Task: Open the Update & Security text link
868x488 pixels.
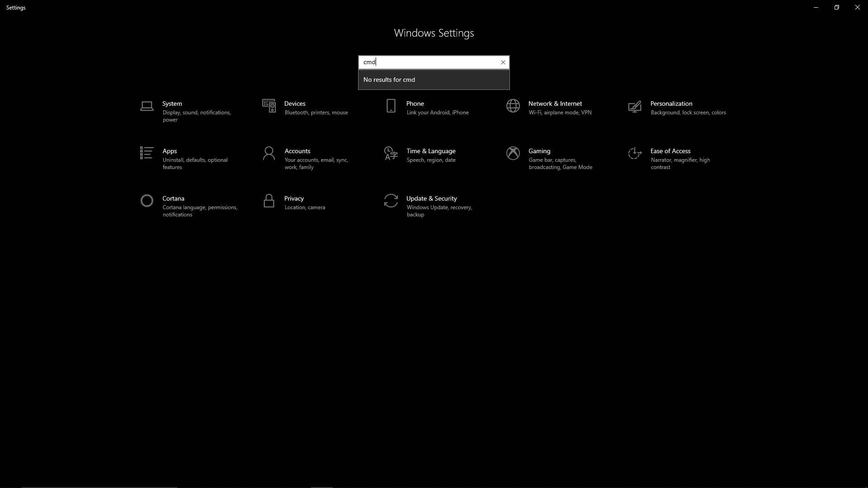Action: click(x=431, y=198)
